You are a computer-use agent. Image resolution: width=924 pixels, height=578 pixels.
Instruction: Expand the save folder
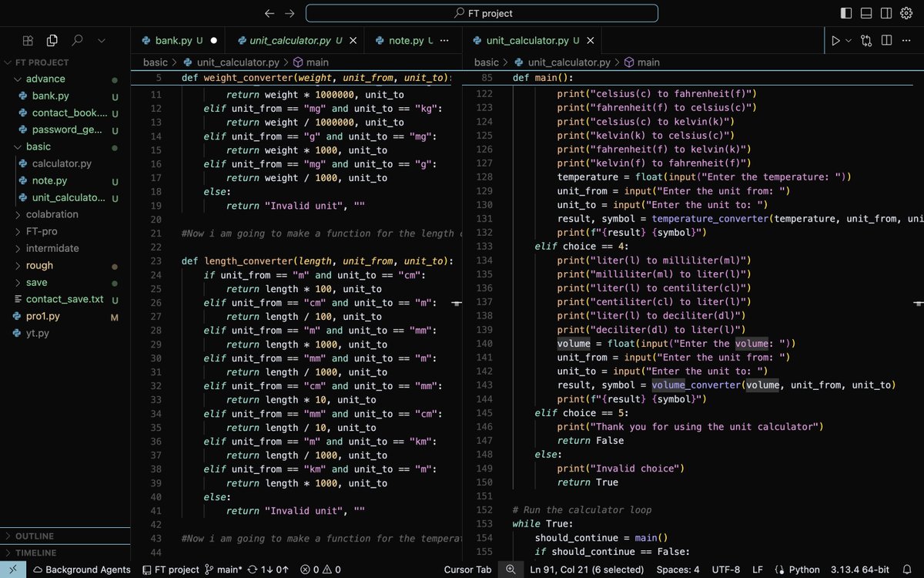[65, 282]
